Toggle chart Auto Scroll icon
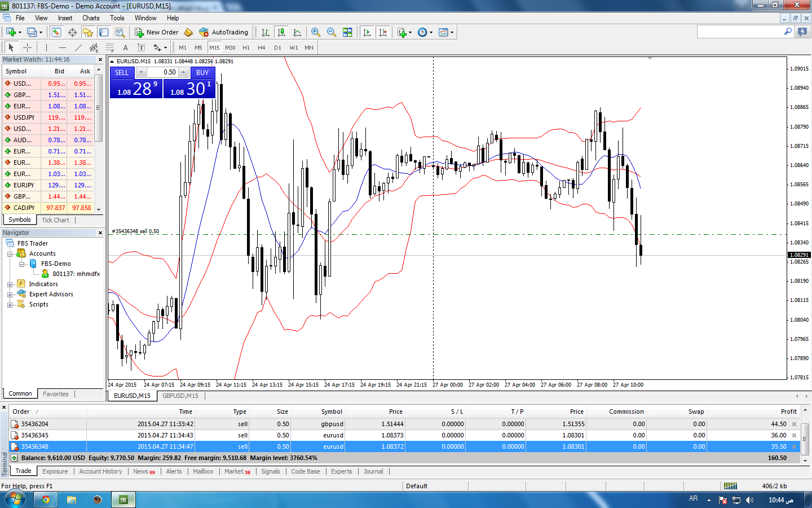 [367, 32]
